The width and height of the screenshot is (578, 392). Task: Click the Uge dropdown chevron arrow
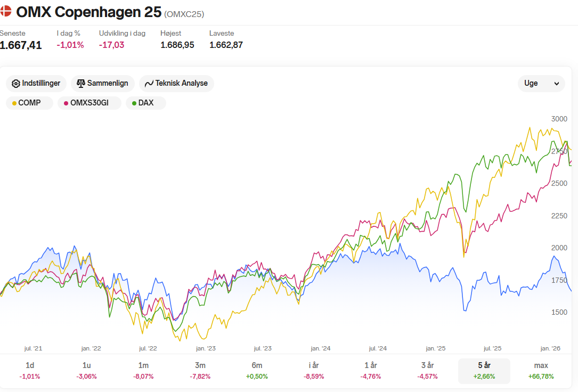[x=557, y=84]
